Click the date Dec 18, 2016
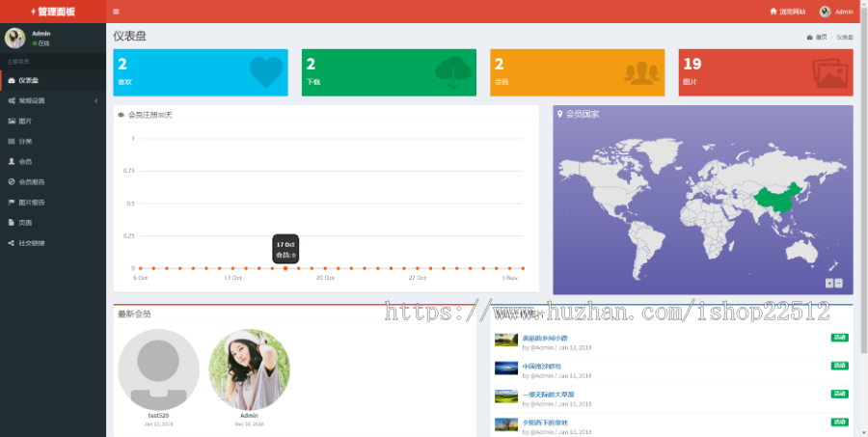 [249, 424]
